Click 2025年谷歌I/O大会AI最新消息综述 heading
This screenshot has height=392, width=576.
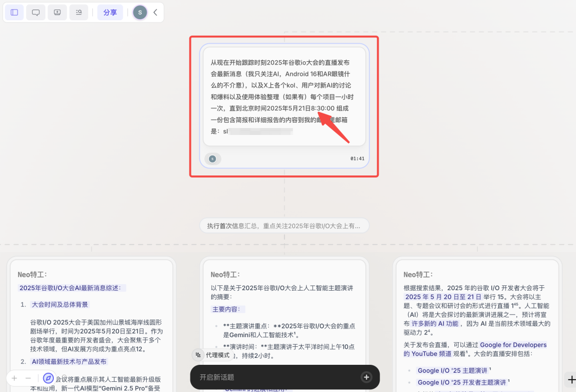[71, 288]
